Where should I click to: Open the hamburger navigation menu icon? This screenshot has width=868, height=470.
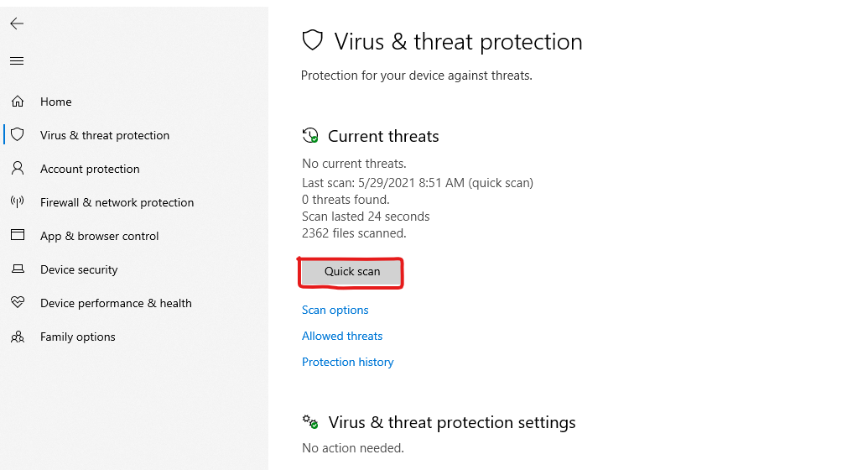pos(17,61)
